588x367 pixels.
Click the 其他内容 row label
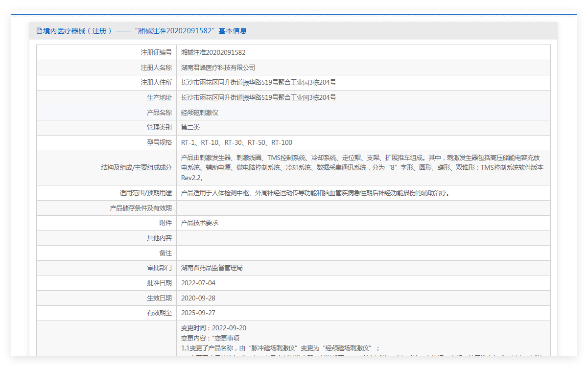point(160,237)
